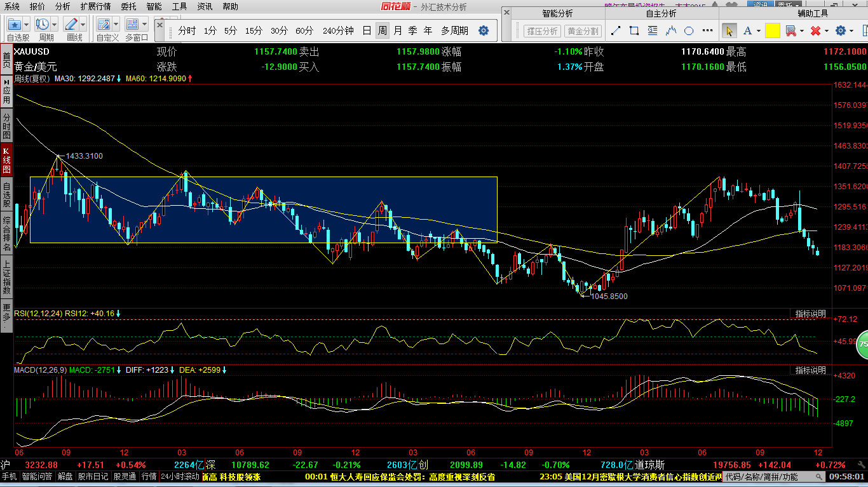Open the 自选股 watchlist icon
This screenshot has height=487, width=868.
pyautogui.click(x=14, y=25)
